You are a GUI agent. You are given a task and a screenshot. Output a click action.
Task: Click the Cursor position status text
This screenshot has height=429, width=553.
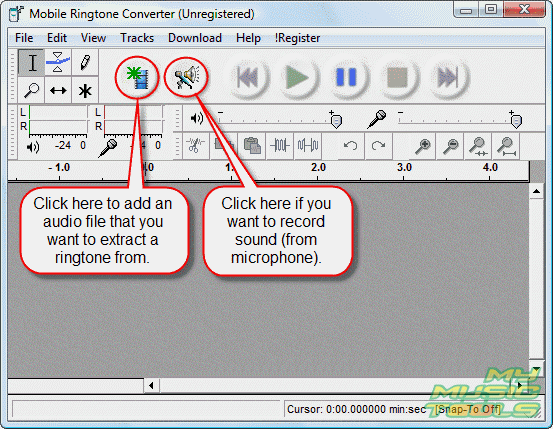tap(357, 409)
